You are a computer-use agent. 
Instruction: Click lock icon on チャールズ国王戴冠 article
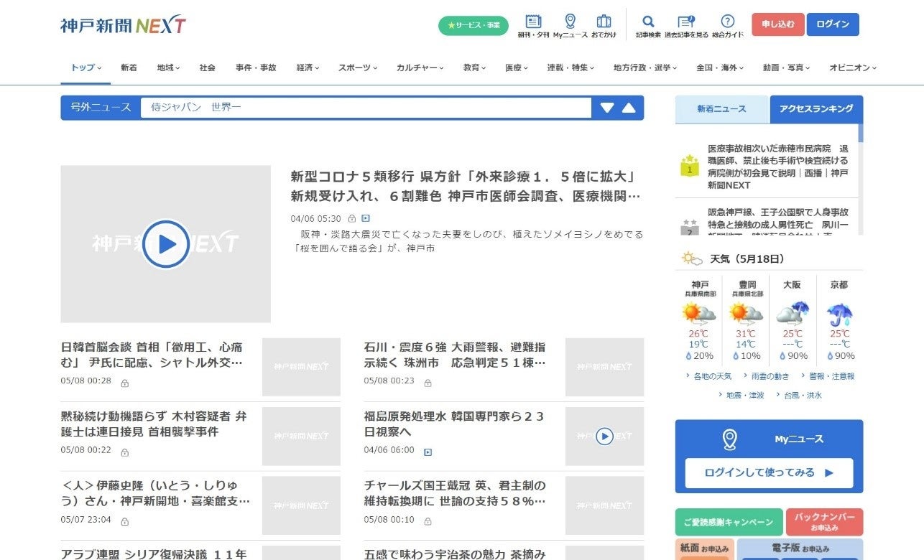(428, 522)
